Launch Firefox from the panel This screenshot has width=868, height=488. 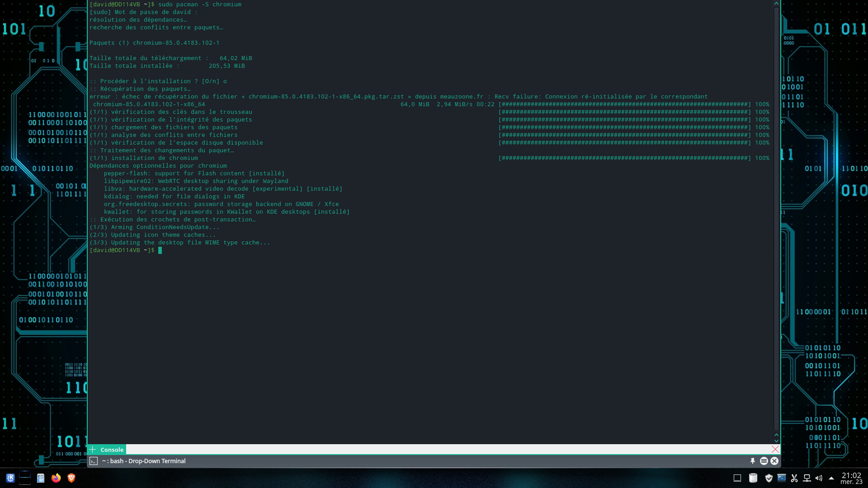point(56,478)
